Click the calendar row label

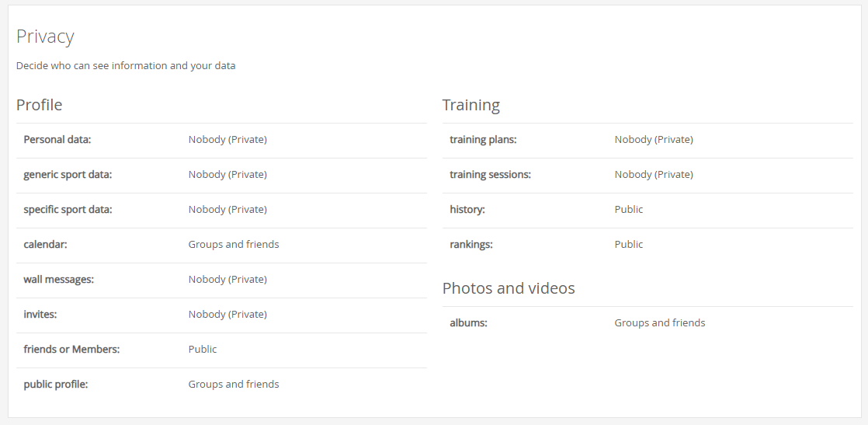(x=45, y=245)
